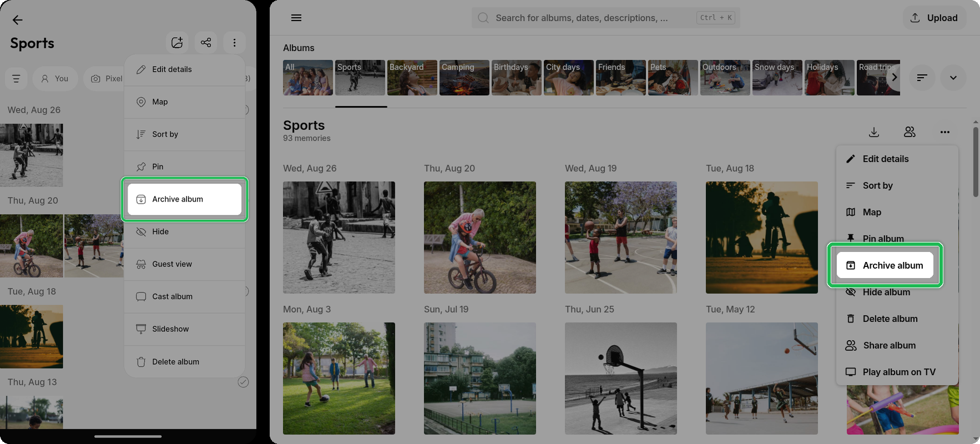Show more albums with right chevron
Image resolution: width=980 pixels, height=444 pixels.
coord(894,78)
